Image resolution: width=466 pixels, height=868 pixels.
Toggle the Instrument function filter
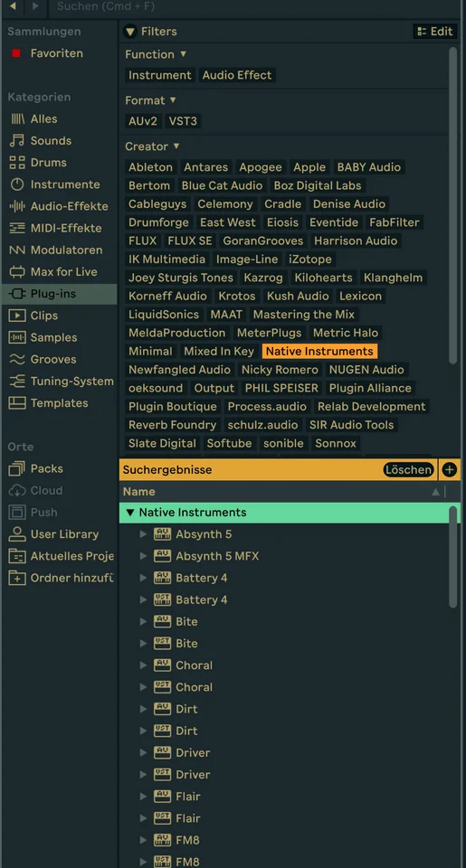pos(159,75)
